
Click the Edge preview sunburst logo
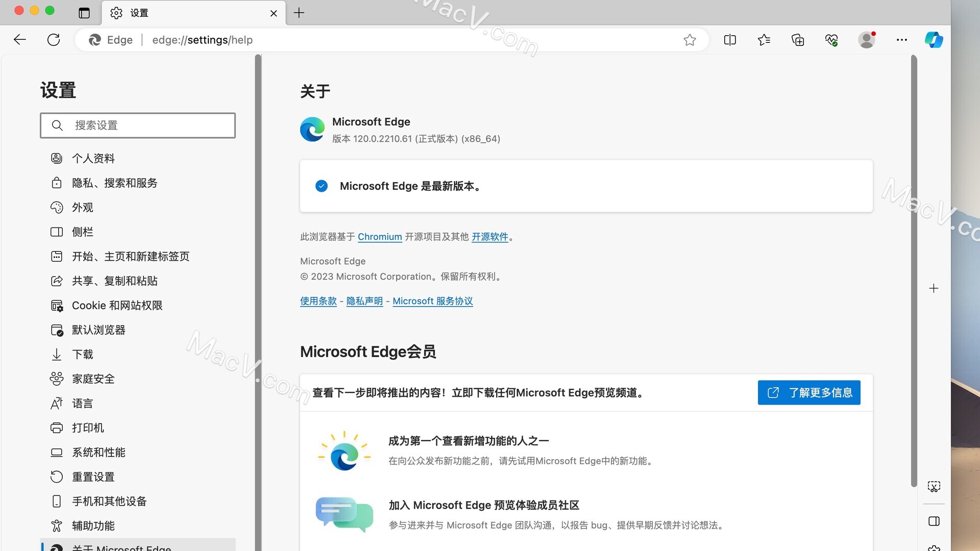pyautogui.click(x=345, y=451)
